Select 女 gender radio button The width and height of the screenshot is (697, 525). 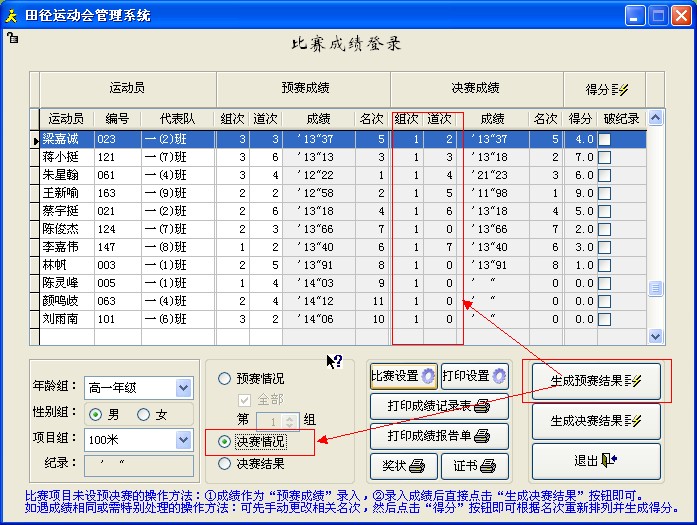click(x=144, y=414)
